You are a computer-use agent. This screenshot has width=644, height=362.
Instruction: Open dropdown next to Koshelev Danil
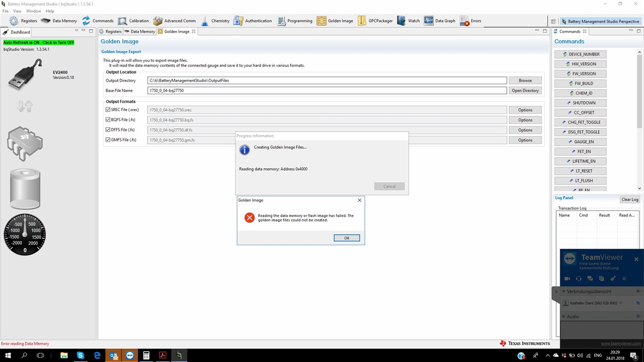click(621, 303)
